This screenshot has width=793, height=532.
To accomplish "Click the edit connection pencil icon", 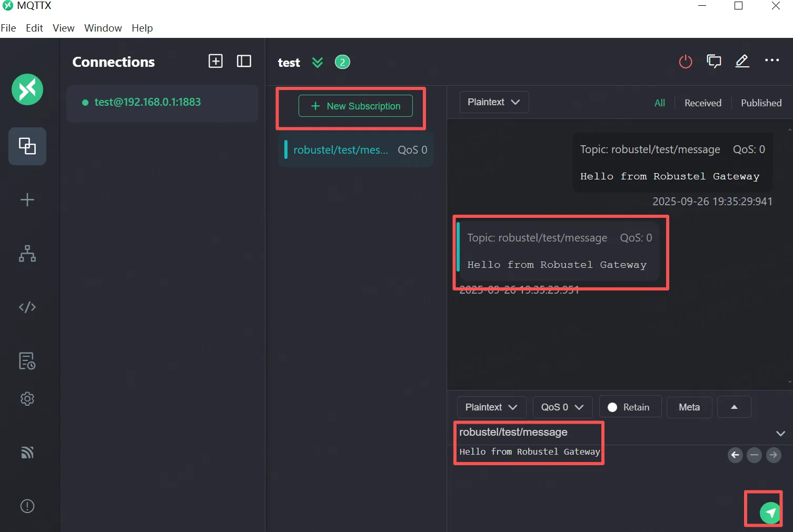I will (742, 62).
